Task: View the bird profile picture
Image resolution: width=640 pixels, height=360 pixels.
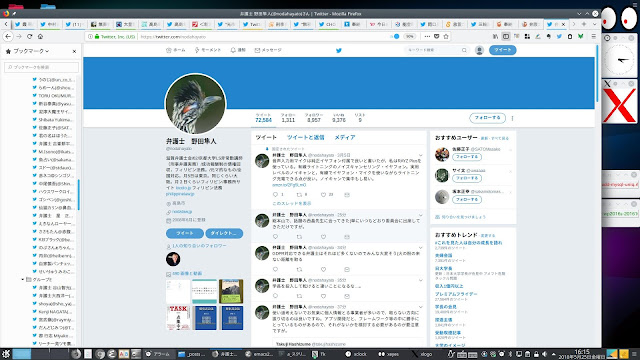Action: click(196, 104)
